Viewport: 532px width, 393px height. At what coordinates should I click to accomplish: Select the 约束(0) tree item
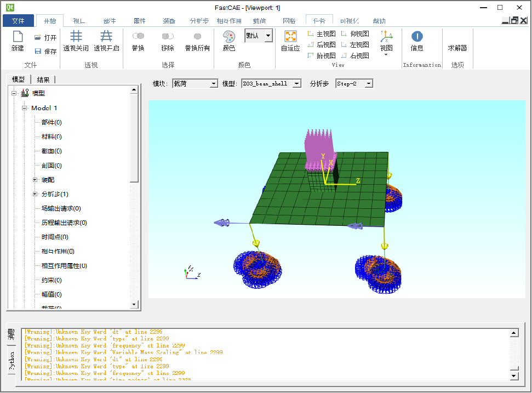[x=52, y=280]
